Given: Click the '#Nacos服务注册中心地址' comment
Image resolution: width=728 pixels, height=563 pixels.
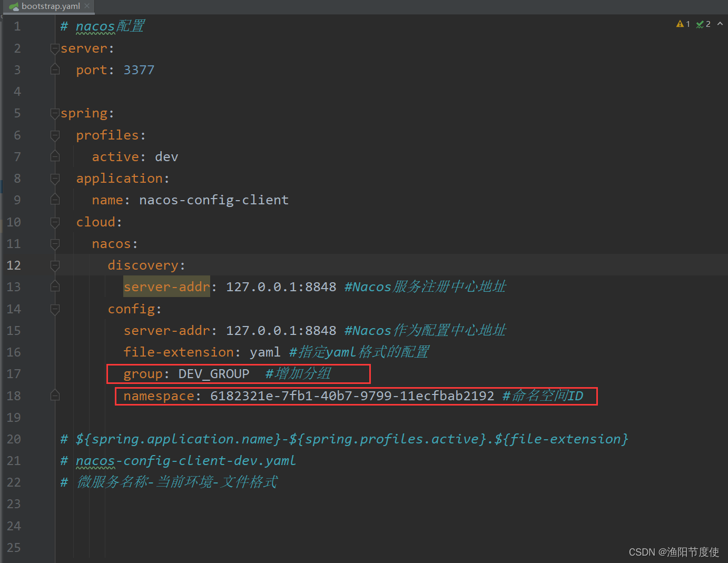Looking at the screenshot, I should 425,287.
